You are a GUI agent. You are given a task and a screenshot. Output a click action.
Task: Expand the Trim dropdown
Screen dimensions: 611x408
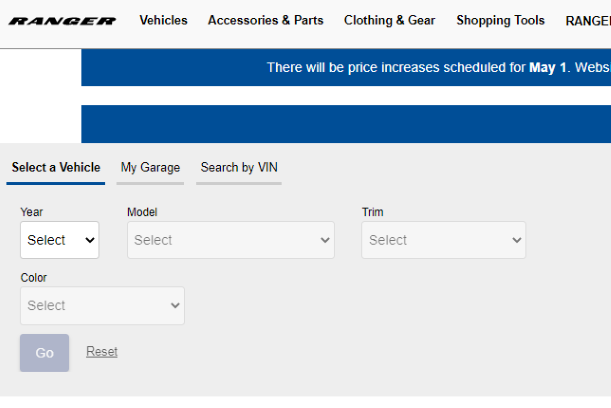point(443,240)
